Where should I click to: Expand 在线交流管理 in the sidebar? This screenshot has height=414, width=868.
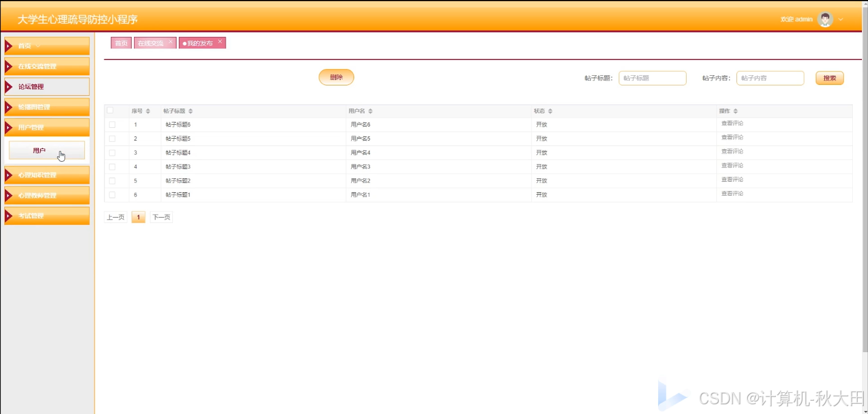[47, 66]
